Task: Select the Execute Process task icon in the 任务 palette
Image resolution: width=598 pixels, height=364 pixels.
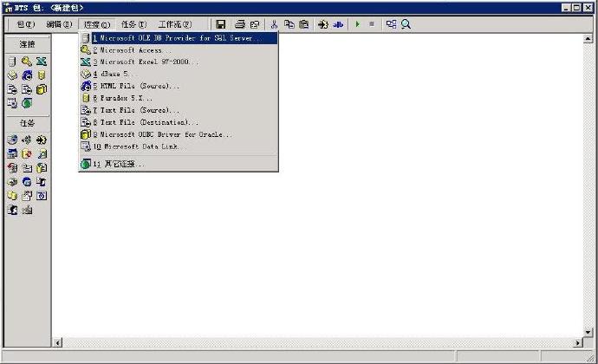Action: (x=12, y=153)
